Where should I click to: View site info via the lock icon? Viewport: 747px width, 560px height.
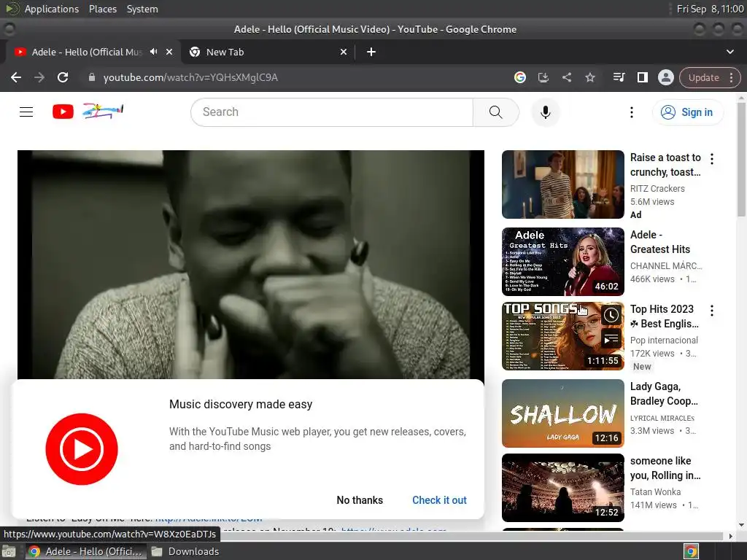pos(92,77)
